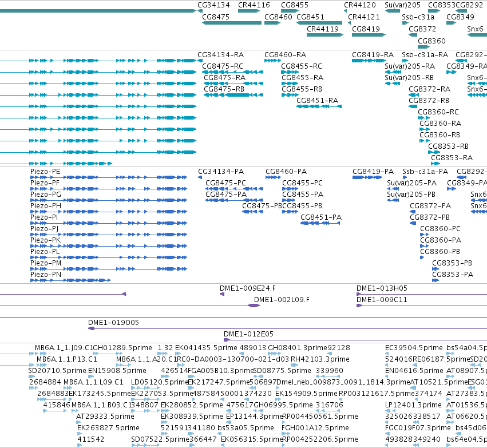Select the CR44121 gene label
The width and height of the screenshot is (487, 448).
[364, 17]
